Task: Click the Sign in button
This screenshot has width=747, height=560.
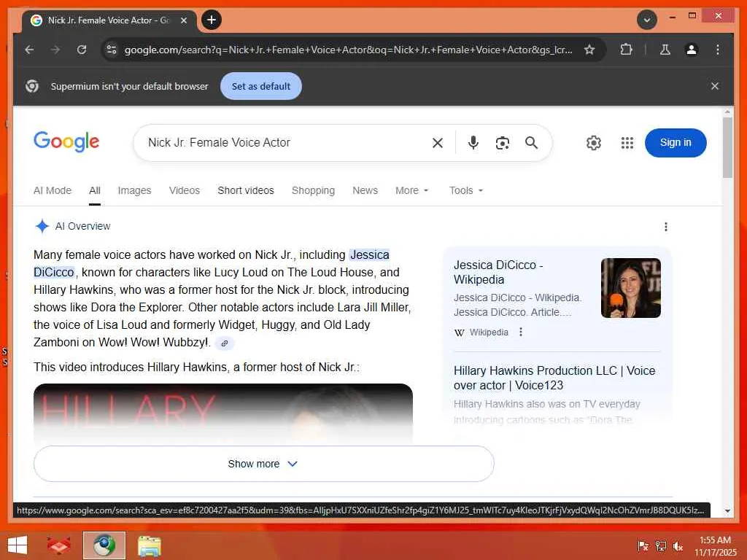Action: click(x=676, y=142)
